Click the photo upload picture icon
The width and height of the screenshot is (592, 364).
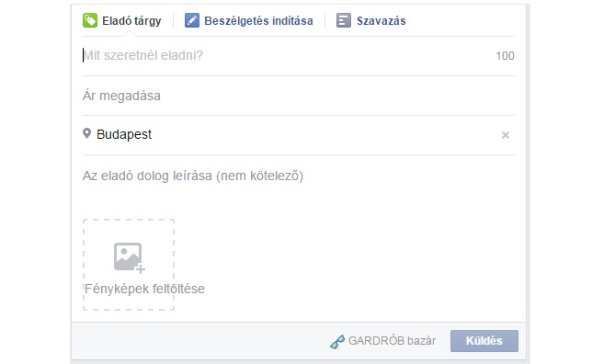tap(130, 257)
